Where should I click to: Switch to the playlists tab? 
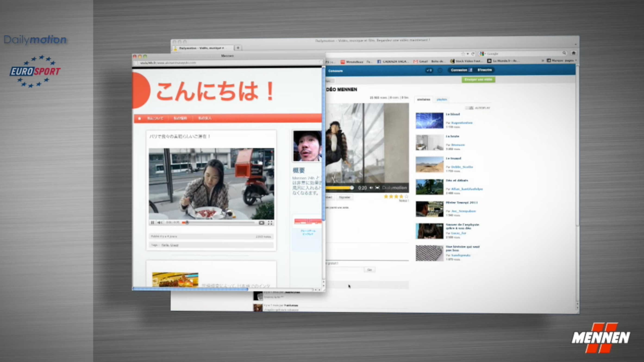click(x=442, y=100)
